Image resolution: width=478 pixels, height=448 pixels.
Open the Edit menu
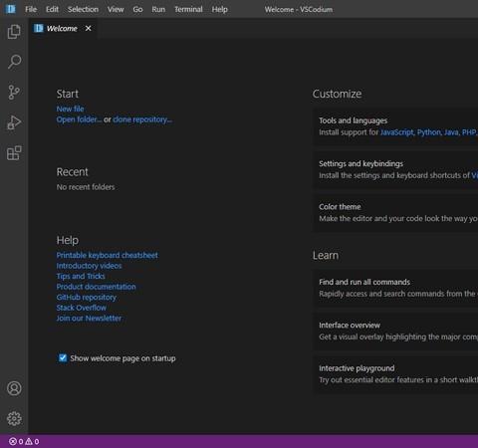pos(52,9)
